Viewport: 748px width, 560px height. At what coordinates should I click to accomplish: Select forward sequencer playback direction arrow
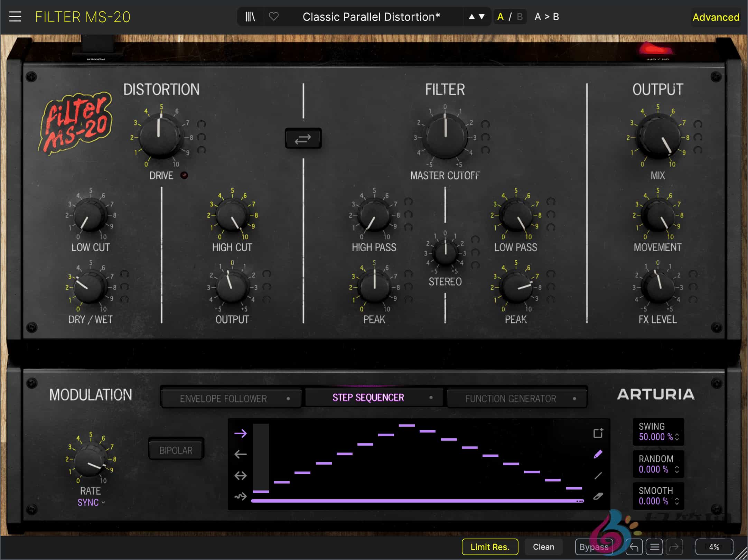[x=241, y=433]
